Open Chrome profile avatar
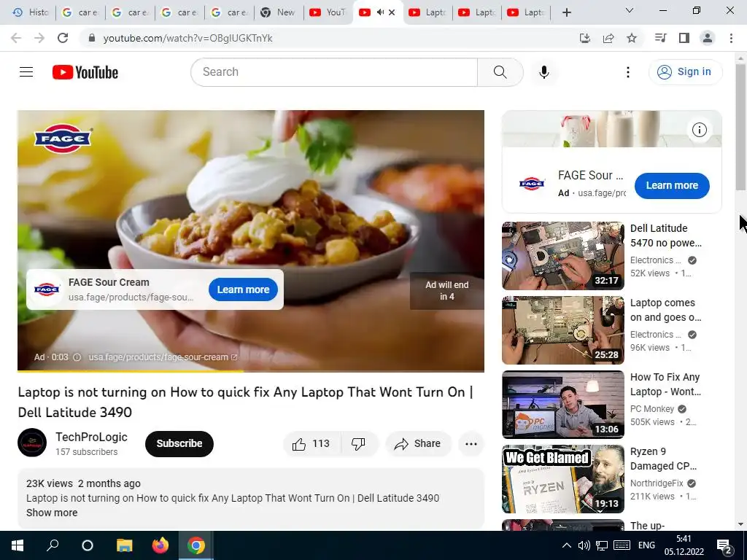The height and width of the screenshot is (560, 747). point(708,38)
